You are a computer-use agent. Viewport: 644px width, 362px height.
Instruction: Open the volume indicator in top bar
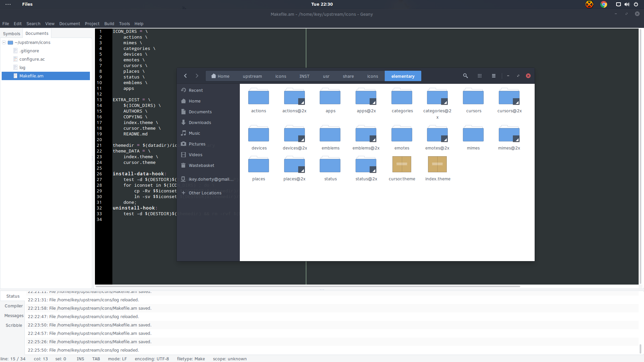pos(627,4)
